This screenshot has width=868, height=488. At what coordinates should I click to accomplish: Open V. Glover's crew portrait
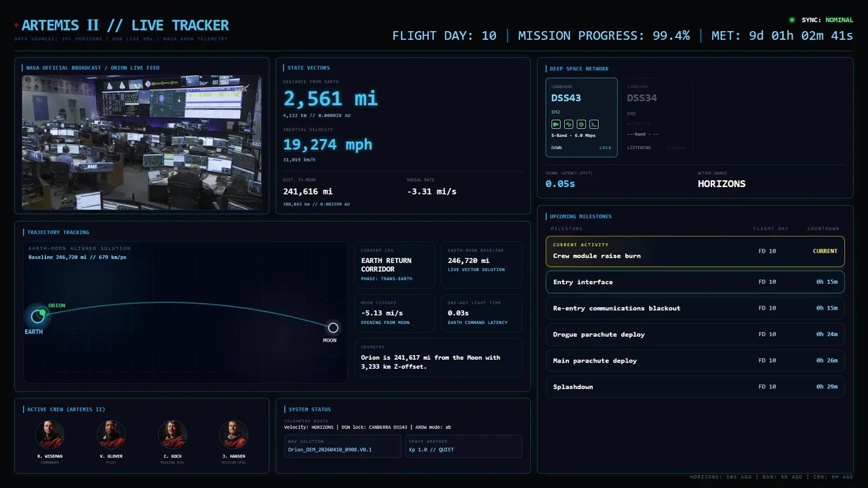pos(111,434)
